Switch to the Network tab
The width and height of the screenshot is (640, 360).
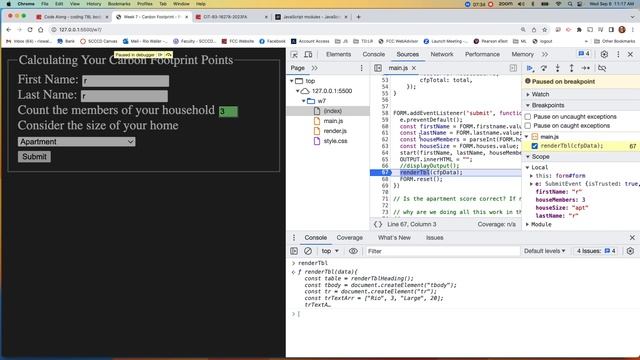(442, 54)
